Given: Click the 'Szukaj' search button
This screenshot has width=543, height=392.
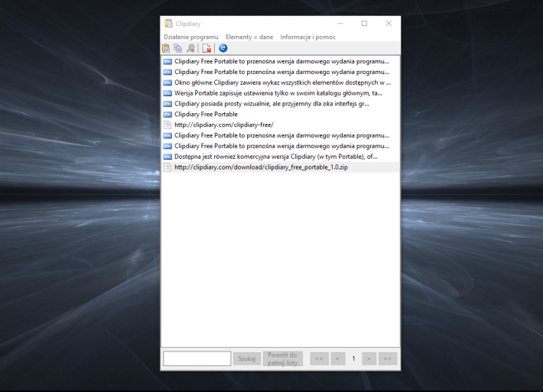Looking at the screenshot, I should pyautogui.click(x=247, y=358).
